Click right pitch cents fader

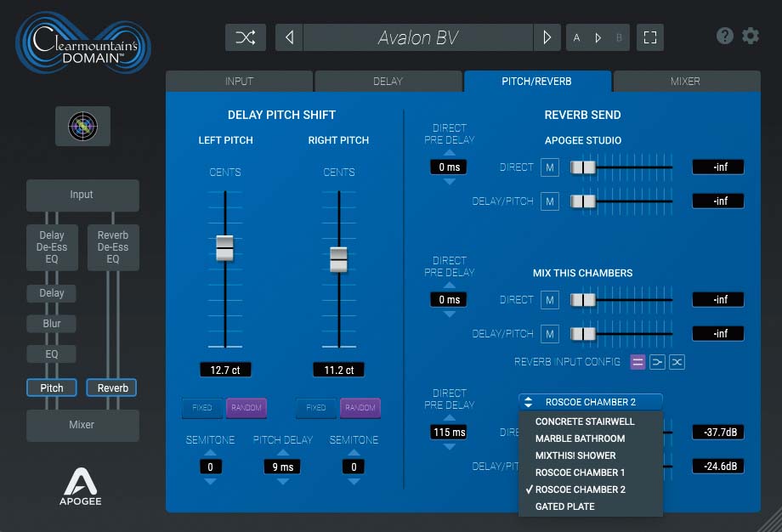point(338,260)
